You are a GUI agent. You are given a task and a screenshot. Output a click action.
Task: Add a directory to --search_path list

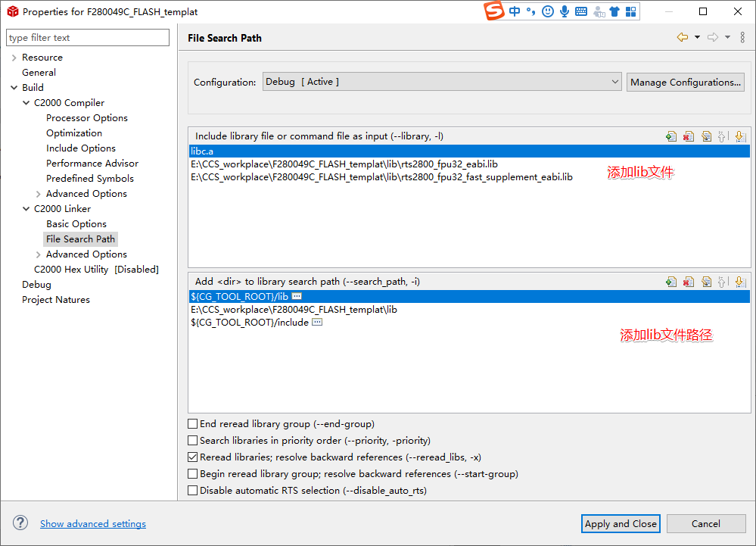click(x=670, y=282)
